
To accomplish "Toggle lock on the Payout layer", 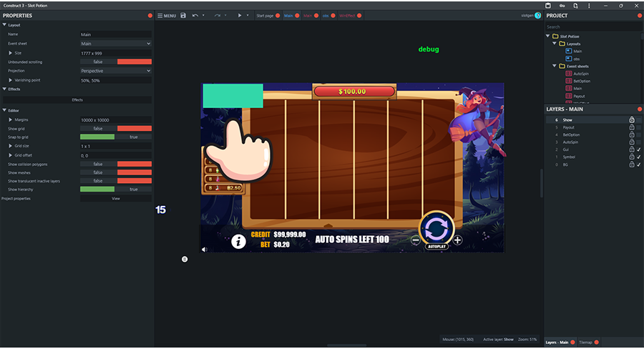I will click(x=632, y=127).
